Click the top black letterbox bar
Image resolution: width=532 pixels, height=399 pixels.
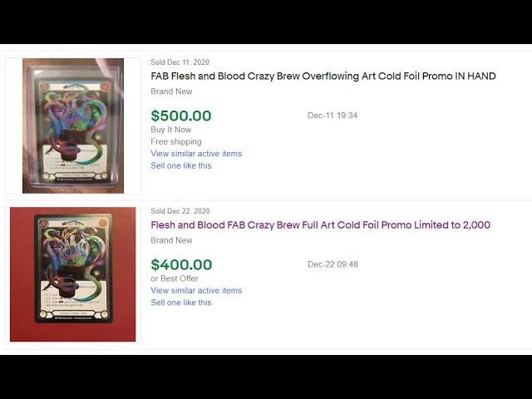[x=266, y=21]
